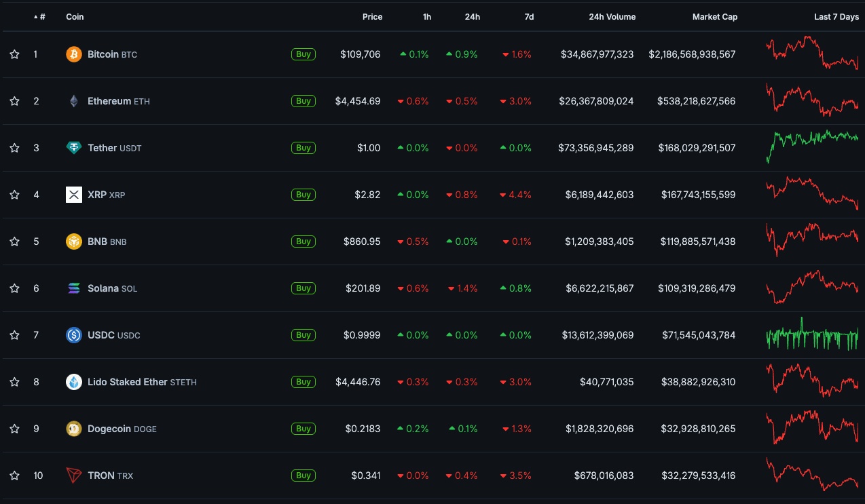Sort by 1h change column

427,17
